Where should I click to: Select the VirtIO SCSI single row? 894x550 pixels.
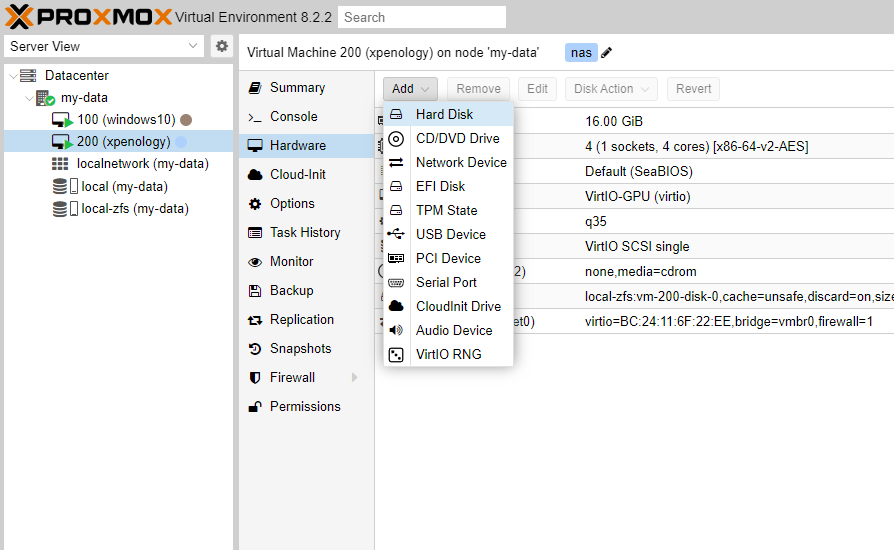(637, 246)
